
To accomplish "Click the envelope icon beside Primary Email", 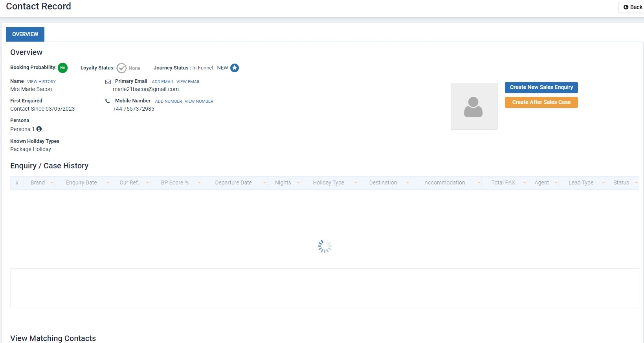I will point(108,82).
